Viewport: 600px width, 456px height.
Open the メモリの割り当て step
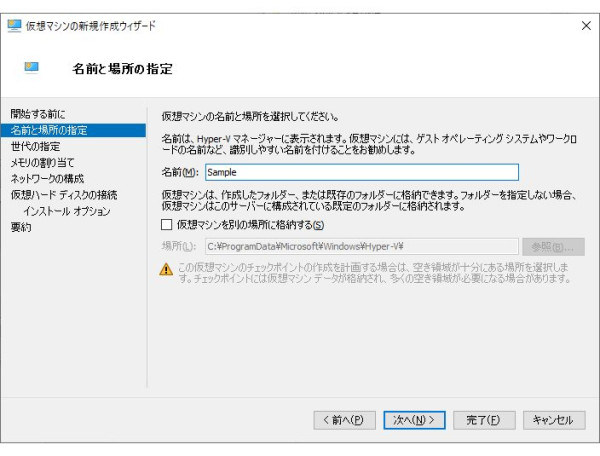pyautogui.click(x=42, y=162)
